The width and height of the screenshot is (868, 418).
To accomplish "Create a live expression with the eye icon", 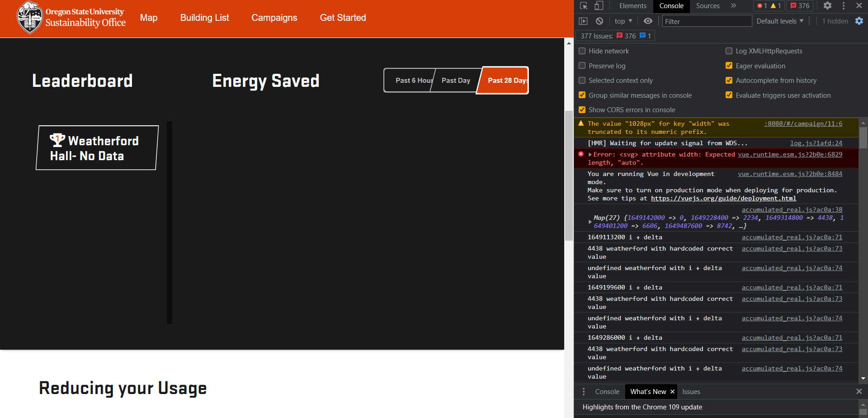I will (648, 21).
